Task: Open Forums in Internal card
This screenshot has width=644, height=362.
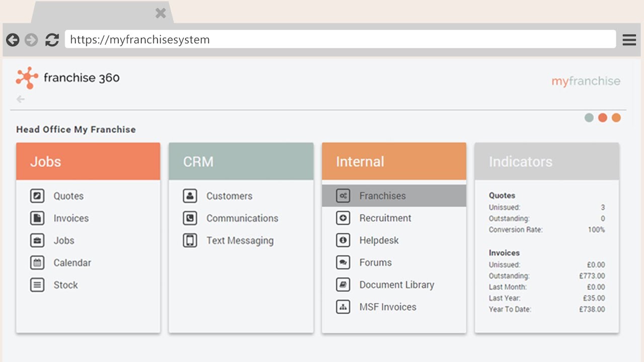Action: [375, 262]
